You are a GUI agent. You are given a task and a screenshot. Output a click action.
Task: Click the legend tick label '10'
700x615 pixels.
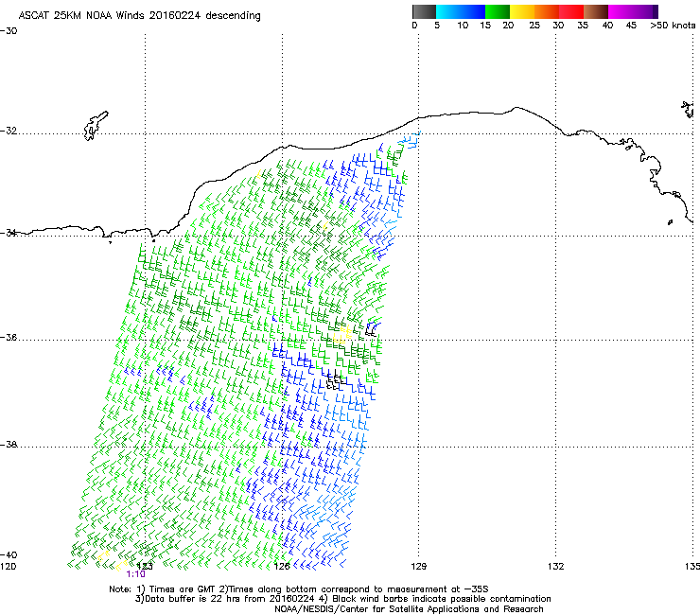(463, 26)
